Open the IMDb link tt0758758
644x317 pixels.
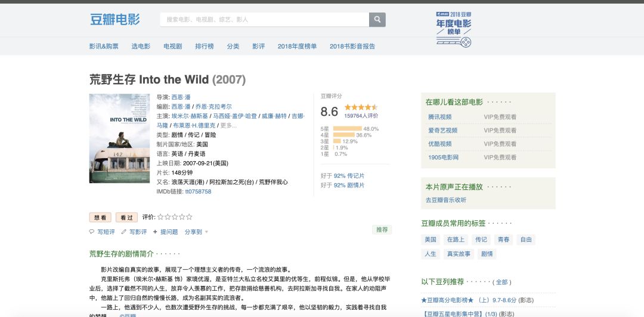click(x=198, y=192)
